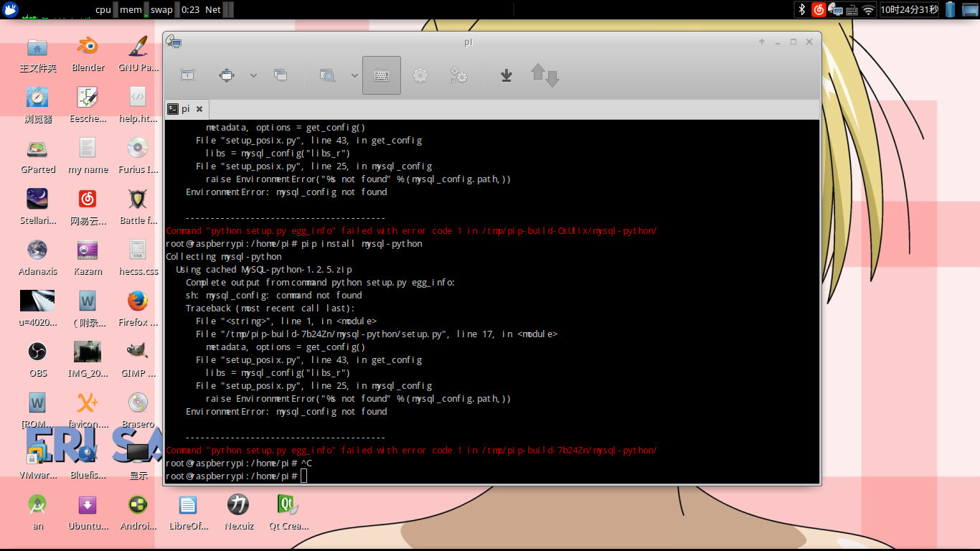Click 'pip install mysql-python' command text
Screen dimensions: 980x551
click(362, 244)
